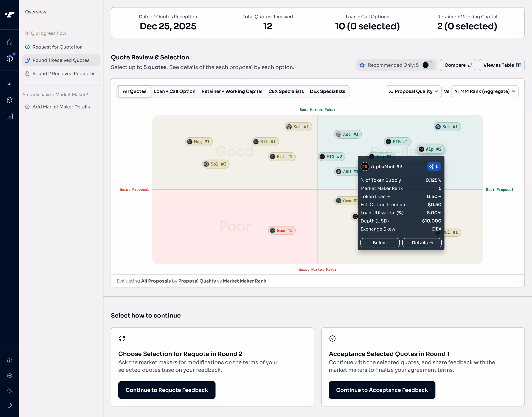This screenshot has height=417, width=532.
Task: Open the cube icon with notification dot
Action: click(10, 58)
